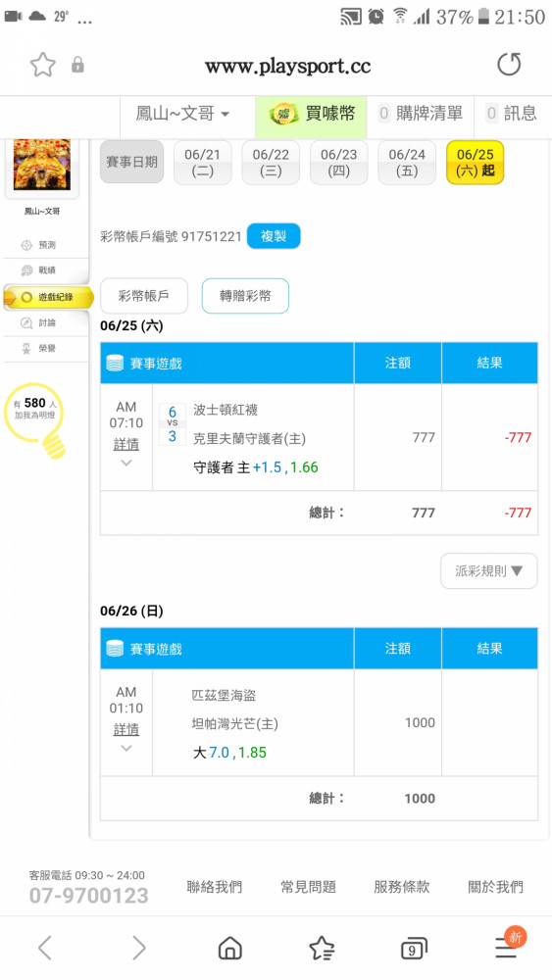Go back with the left arrow icon
Image resolution: width=552 pixels, height=980 pixels.
click(x=44, y=948)
